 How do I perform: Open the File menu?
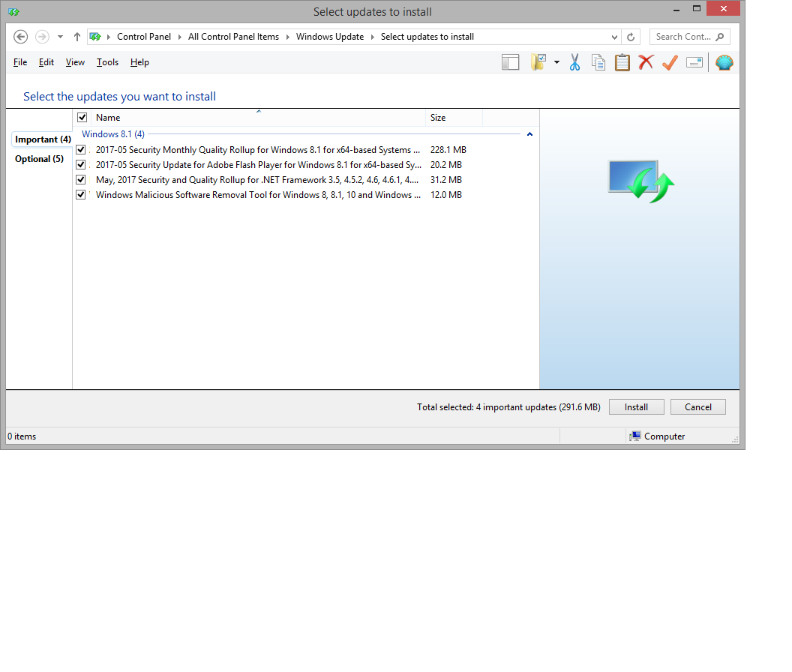click(20, 63)
